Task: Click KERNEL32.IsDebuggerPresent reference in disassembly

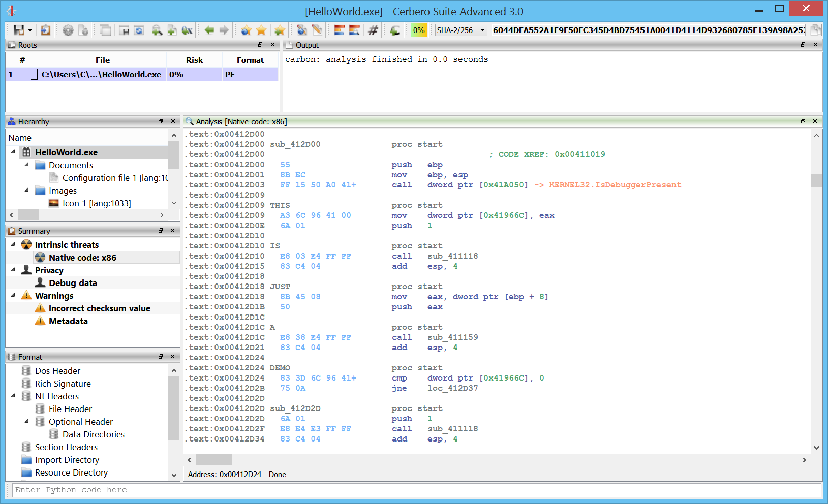Action: (615, 185)
